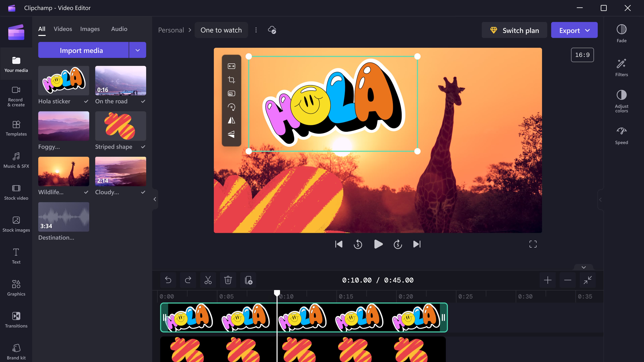Open the Export dropdown
The width and height of the screenshot is (644, 362).
click(574, 30)
